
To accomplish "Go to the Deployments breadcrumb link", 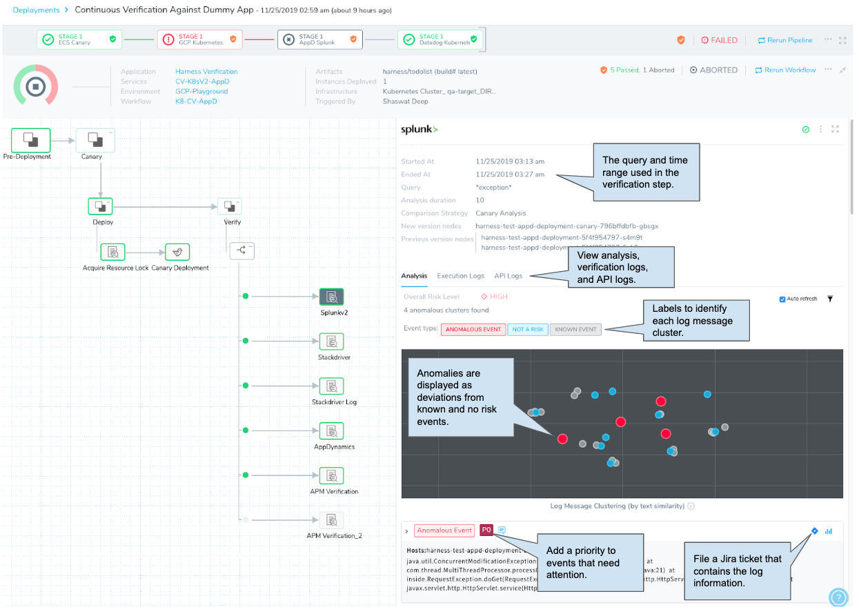I will [x=36, y=10].
